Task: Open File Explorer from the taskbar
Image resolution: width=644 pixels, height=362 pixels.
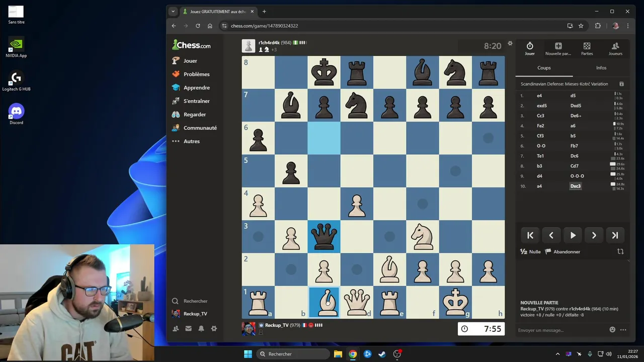Action: [x=338, y=354]
